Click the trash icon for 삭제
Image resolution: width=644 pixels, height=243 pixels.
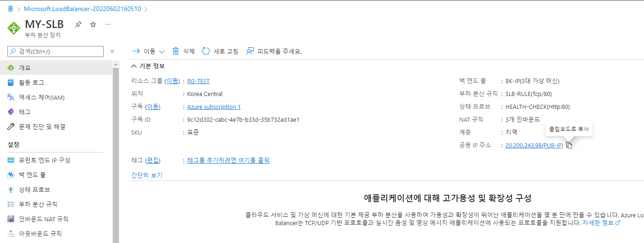[176, 51]
